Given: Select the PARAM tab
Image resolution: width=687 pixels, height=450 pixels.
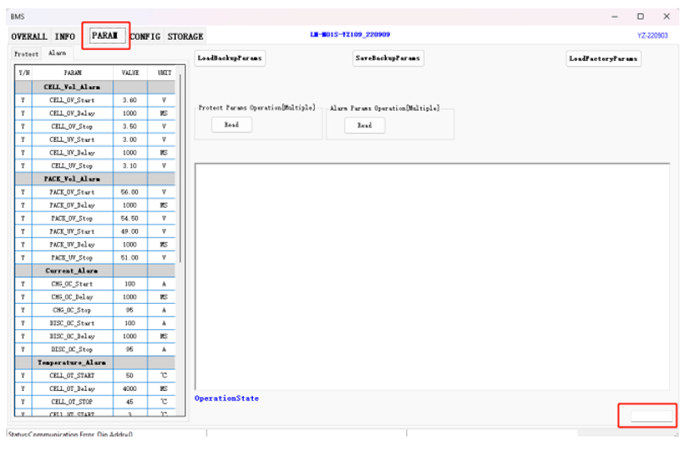Looking at the screenshot, I should 104,35.
